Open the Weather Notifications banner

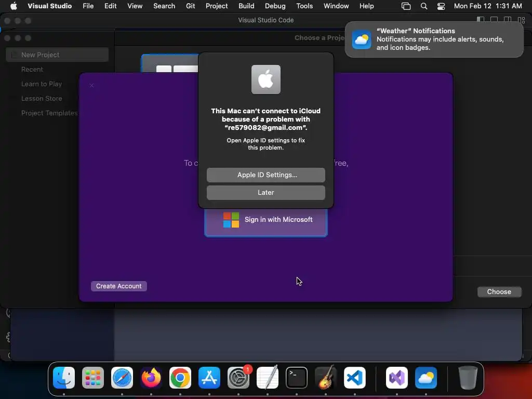click(x=434, y=39)
